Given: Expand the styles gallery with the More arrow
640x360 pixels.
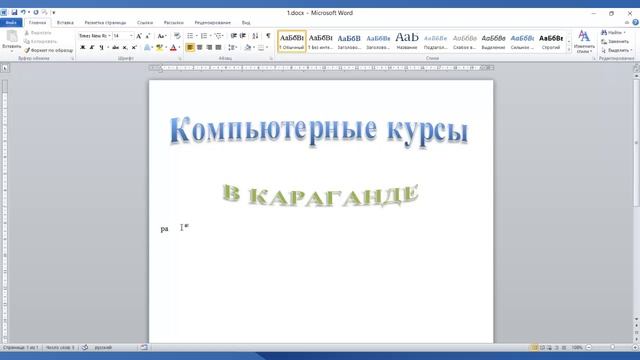Looking at the screenshot, I should click(569, 50).
